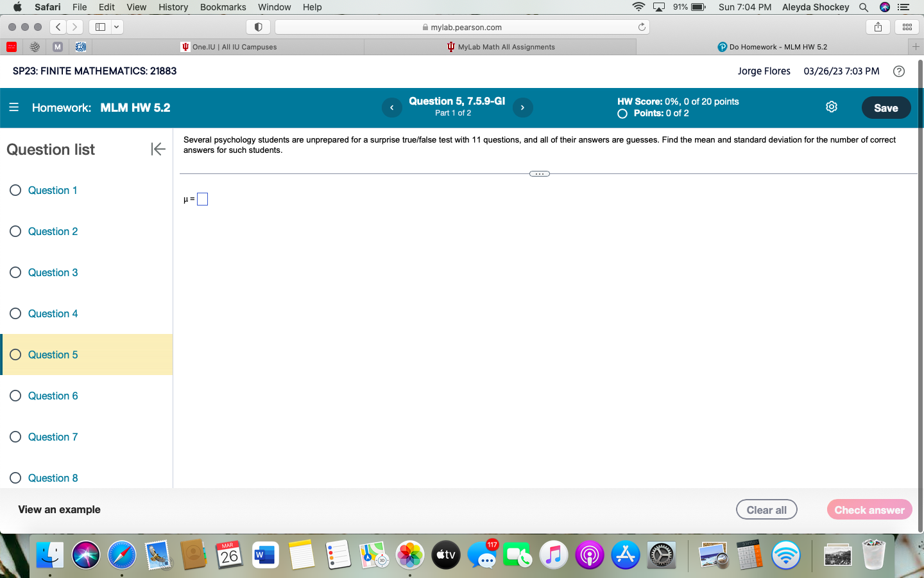Select the Question 1 radio button

[15, 190]
